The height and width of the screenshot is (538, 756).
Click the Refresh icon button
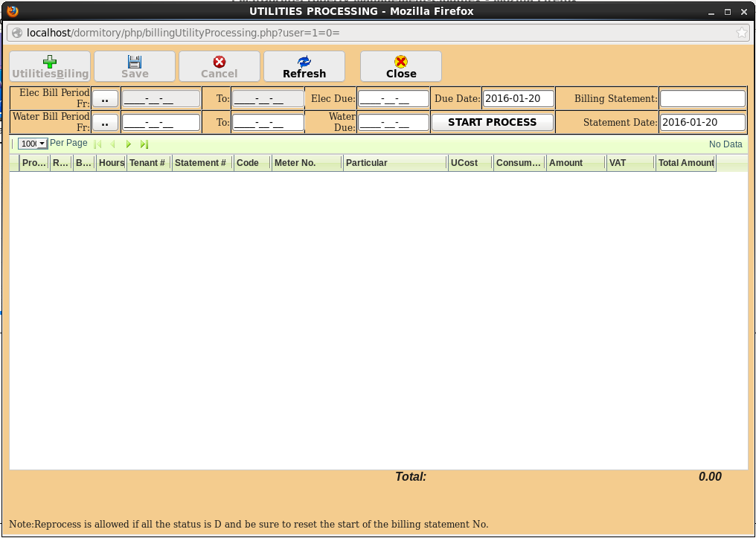(304, 66)
